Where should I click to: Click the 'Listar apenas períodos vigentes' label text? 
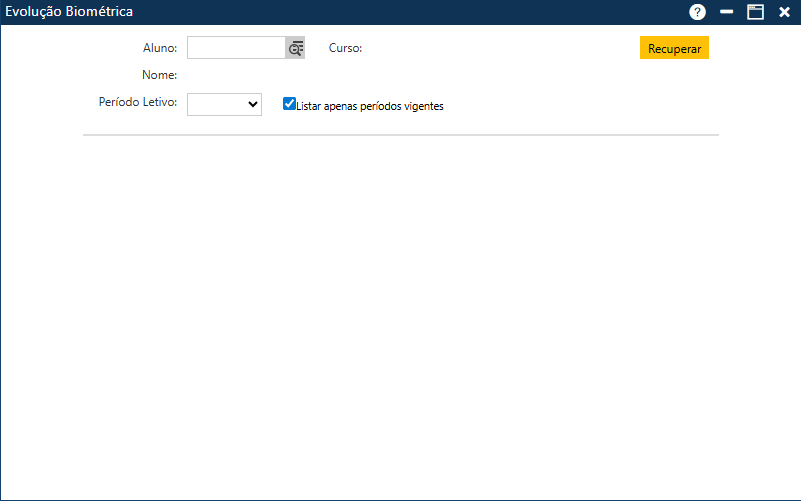tap(370, 106)
